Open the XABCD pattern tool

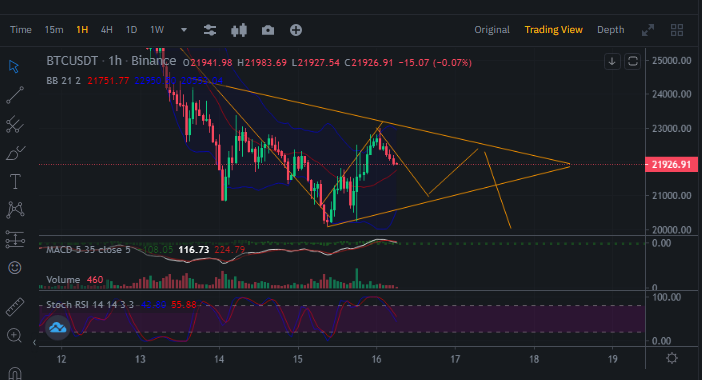click(15, 209)
